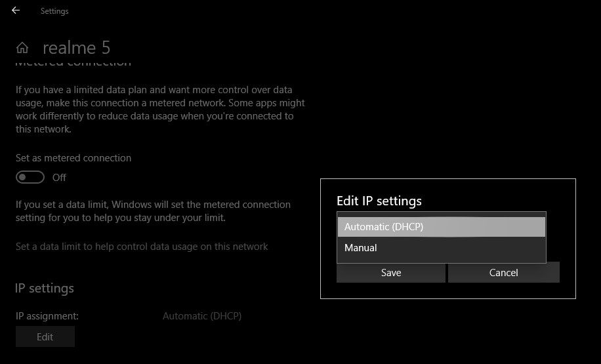
Task: Toggle the metered connection switch
Action: (x=30, y=177)
